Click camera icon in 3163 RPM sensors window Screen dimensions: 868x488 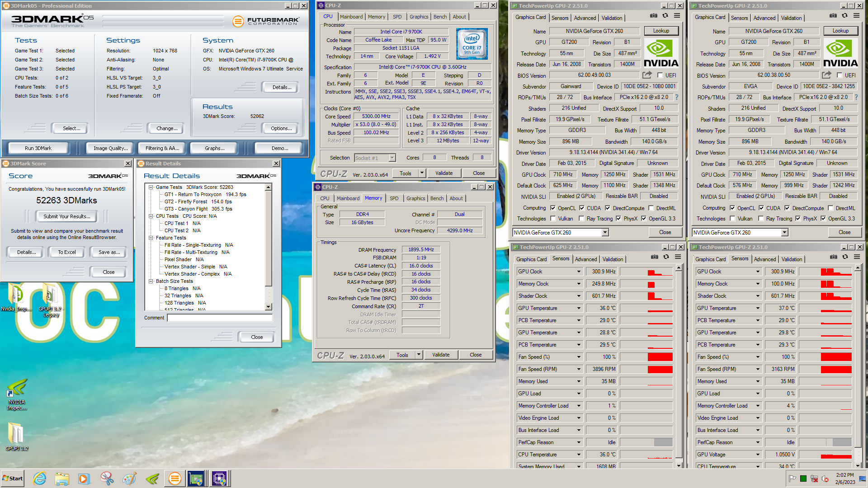pos(834,257)
